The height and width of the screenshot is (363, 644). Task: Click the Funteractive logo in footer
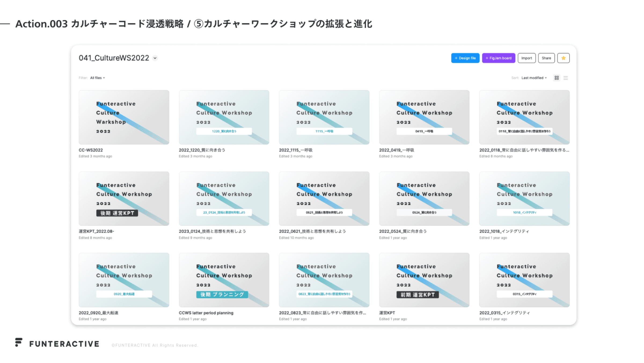(57, 343)
